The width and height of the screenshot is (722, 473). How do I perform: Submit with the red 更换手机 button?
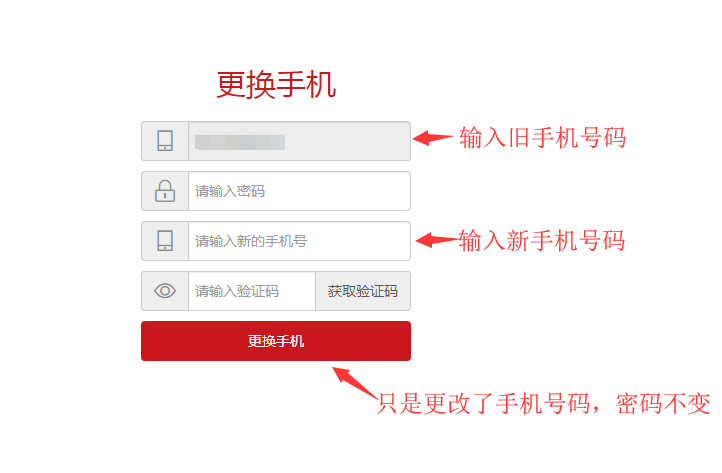276,341
